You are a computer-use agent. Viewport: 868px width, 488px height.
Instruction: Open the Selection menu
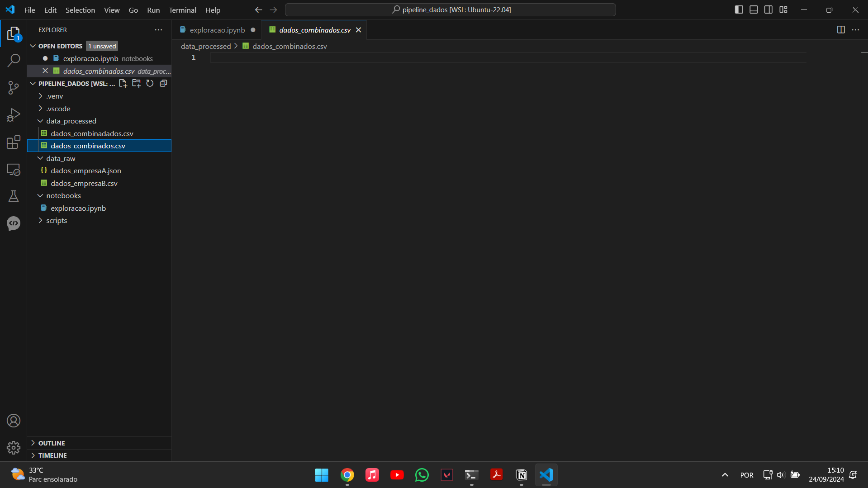tap(80, 10)
